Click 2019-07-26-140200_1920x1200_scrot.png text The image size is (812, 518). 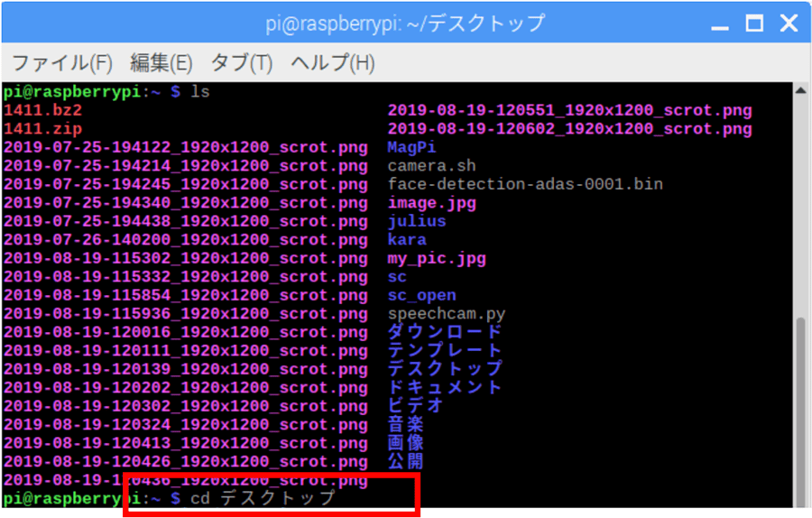click(185, 240)
